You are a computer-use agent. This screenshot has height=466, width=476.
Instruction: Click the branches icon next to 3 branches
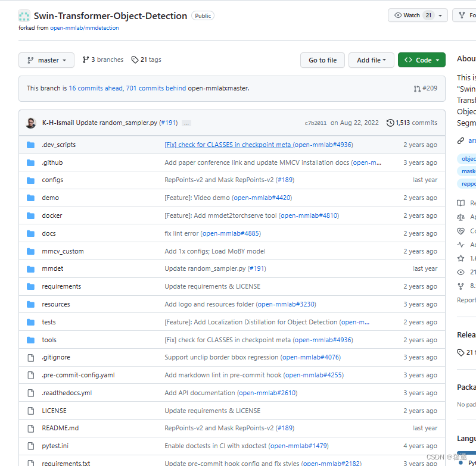click(86, 60)
